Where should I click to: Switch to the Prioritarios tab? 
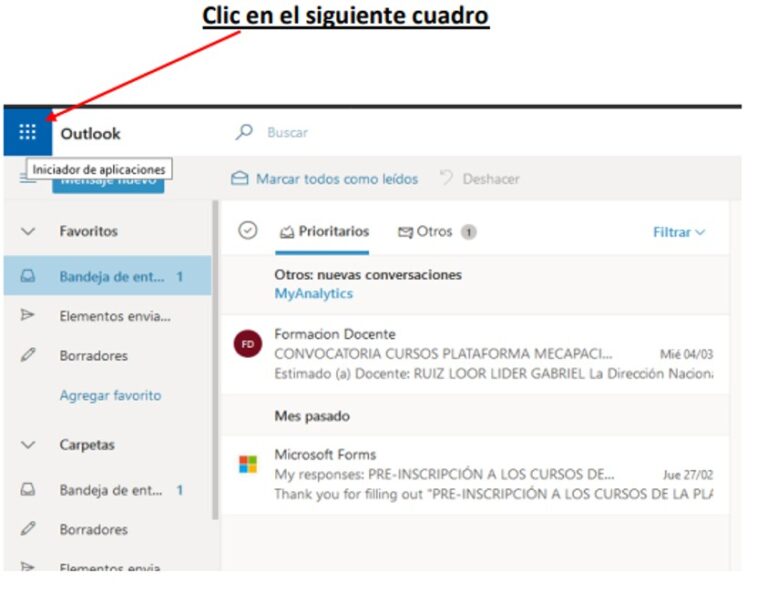pyautogui.click(x=322, y=232)
